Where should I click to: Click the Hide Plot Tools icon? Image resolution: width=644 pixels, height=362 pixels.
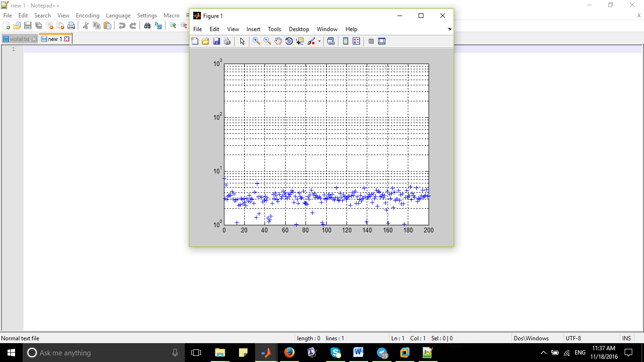[371, 41]
